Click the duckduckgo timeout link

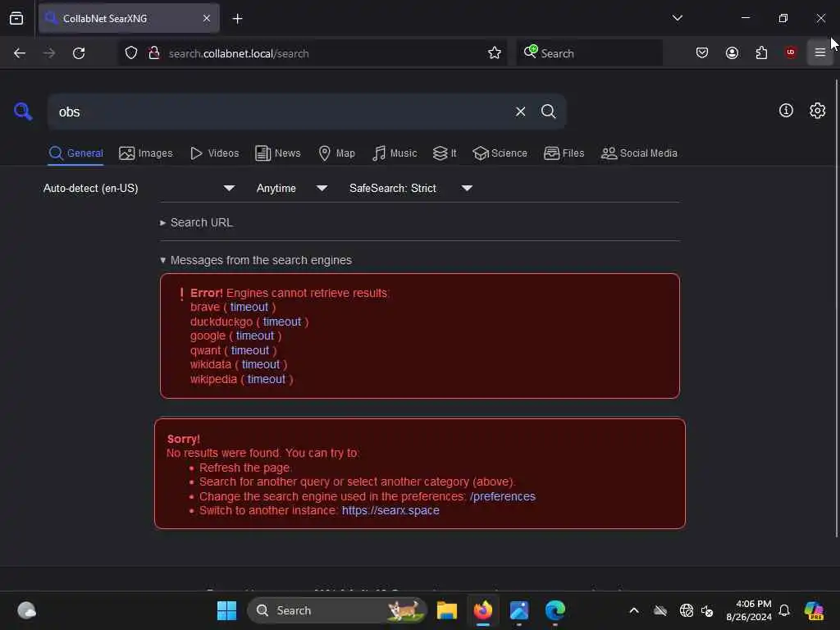[x=282, y=322]
